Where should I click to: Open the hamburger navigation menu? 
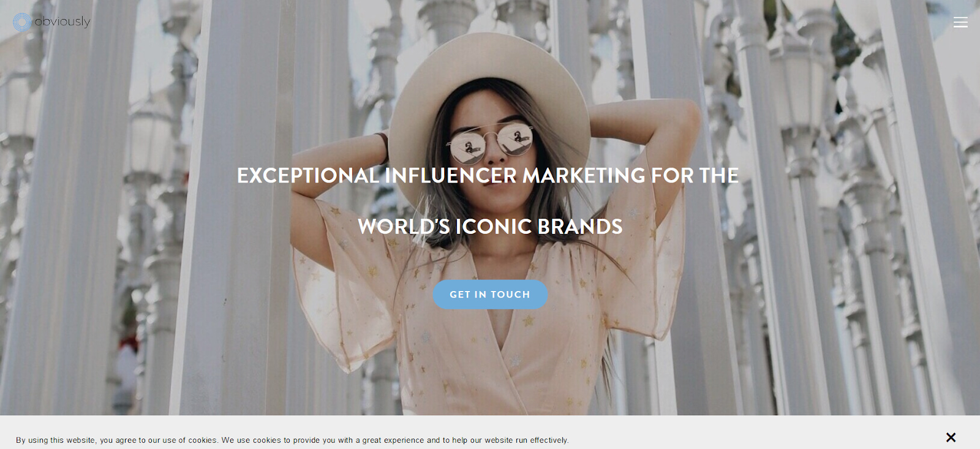click(x=960, y=22)
